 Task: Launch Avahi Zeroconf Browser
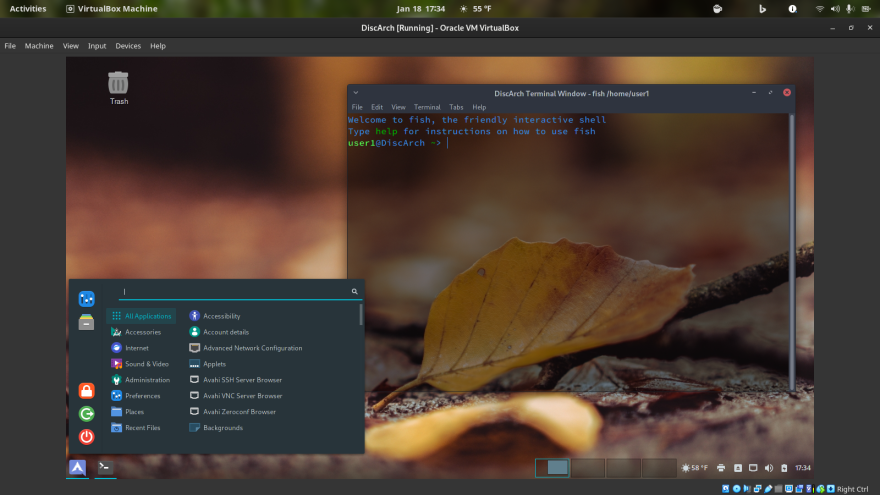pyautogui.click(x=232, y=411)
